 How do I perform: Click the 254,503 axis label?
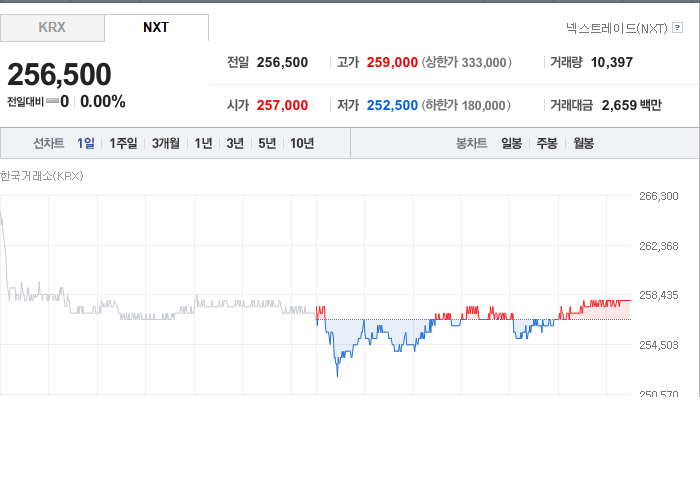[658, 345]
